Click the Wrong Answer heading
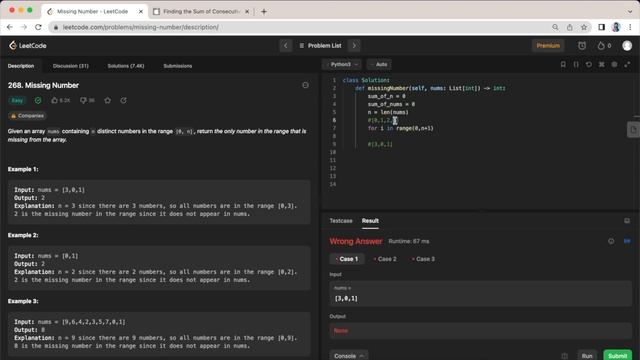640x360 pixels. (356, 241)
